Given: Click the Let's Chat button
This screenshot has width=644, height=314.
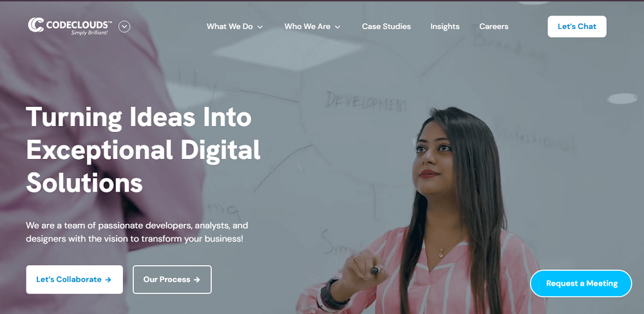Looking at the screenshot, I should click(x=576, y=26).
